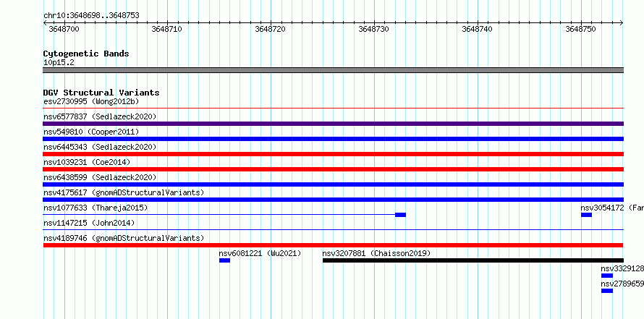The image size is (644, 319).
Task: Select the red nsv1039231 variant bar
Action: tap(333, 169)
